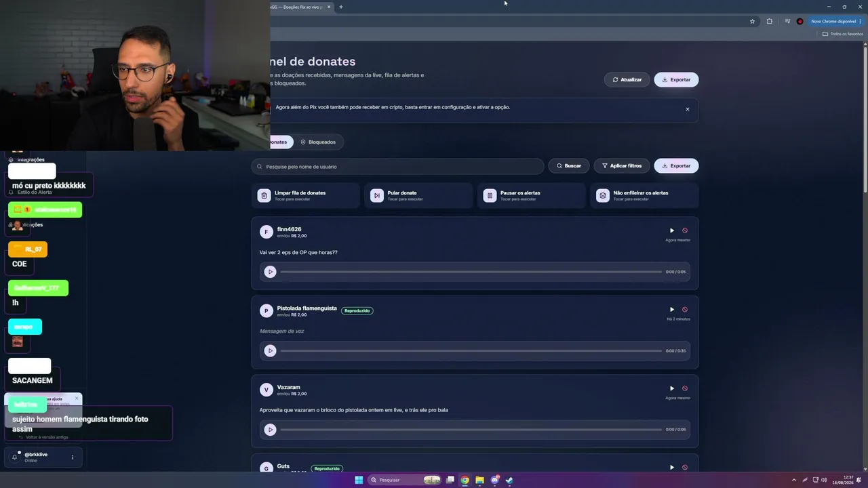Block the finn4626 donor
Viewport: 868px width, 488px height.
pyautogui.click(x=685, y=230)
